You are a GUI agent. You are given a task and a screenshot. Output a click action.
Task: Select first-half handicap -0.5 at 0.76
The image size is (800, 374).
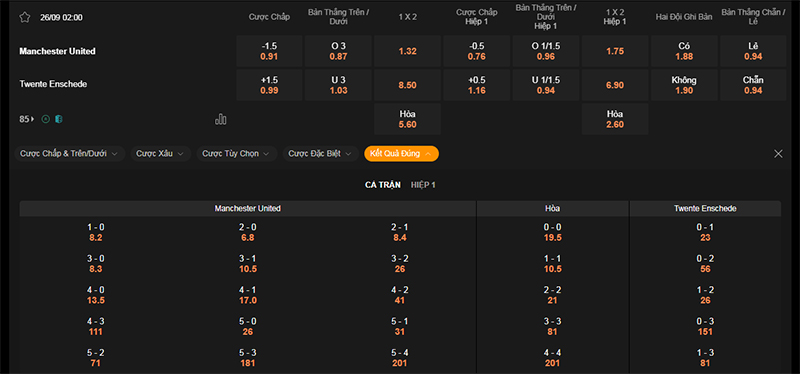pos(477,51)
